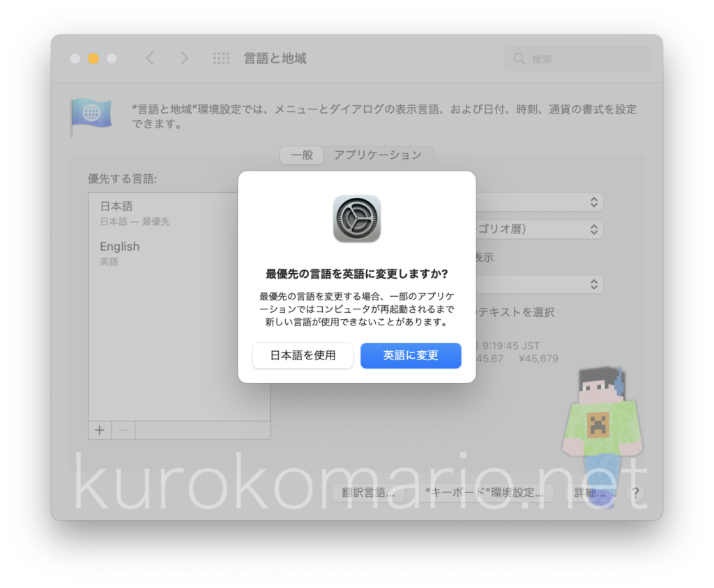Add a language with the plus button

tap(100, 430)
